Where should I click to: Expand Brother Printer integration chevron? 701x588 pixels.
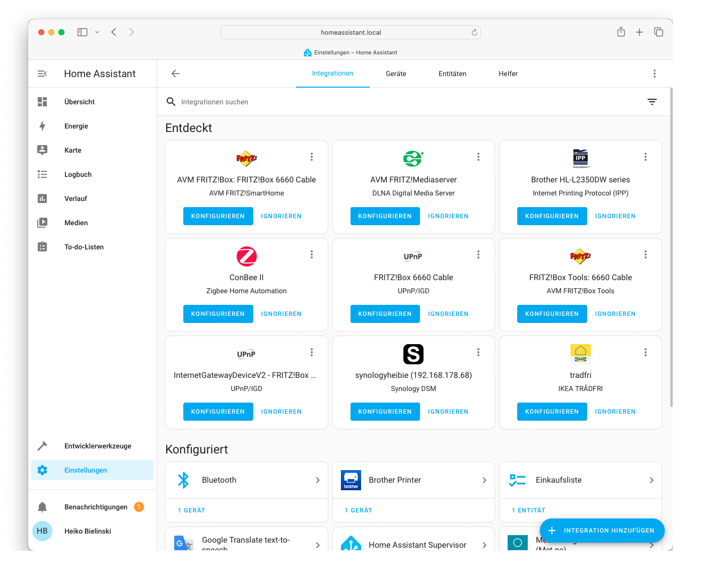(484, 480)
